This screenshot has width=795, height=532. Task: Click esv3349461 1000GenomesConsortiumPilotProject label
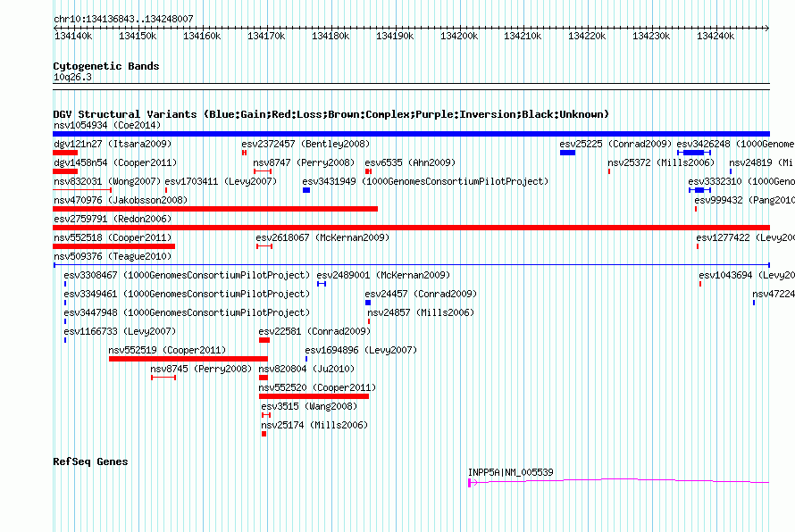(x=187, y=294)
